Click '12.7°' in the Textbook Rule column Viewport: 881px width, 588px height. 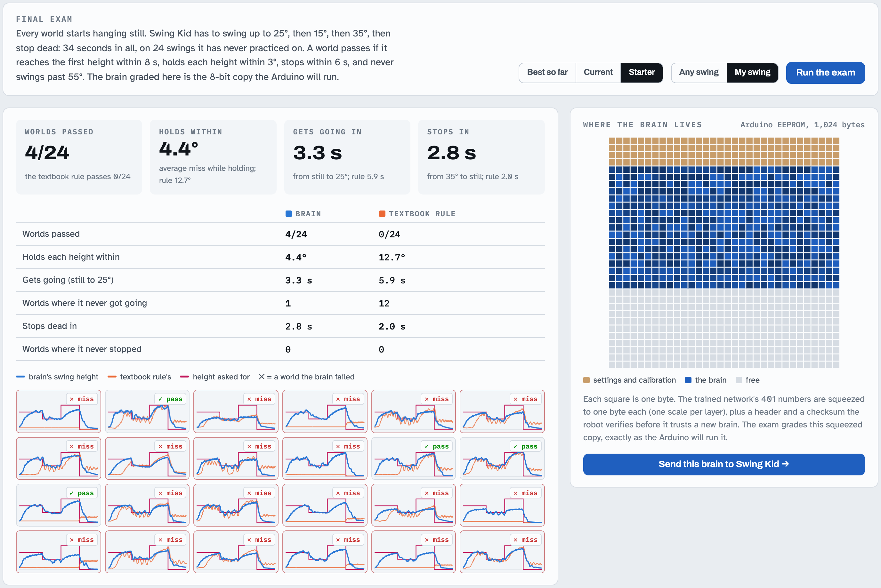pos(392,257)
